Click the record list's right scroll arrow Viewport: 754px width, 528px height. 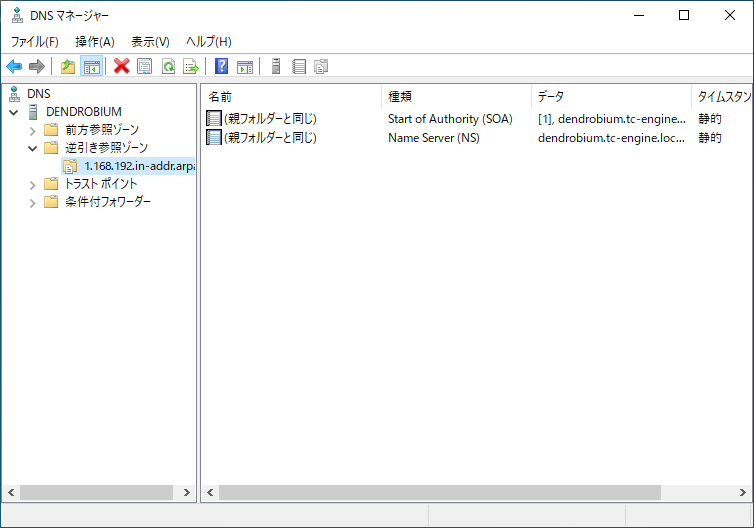[742, 492]
